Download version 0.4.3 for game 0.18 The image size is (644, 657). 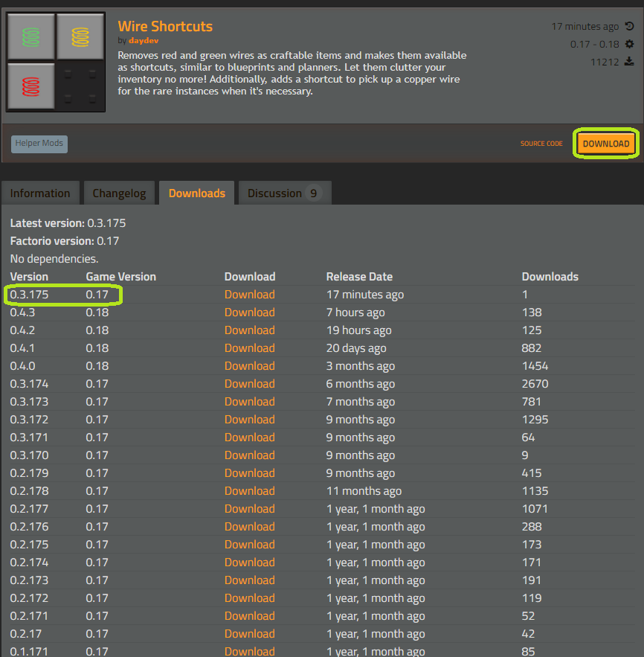[x=249, y=313]
